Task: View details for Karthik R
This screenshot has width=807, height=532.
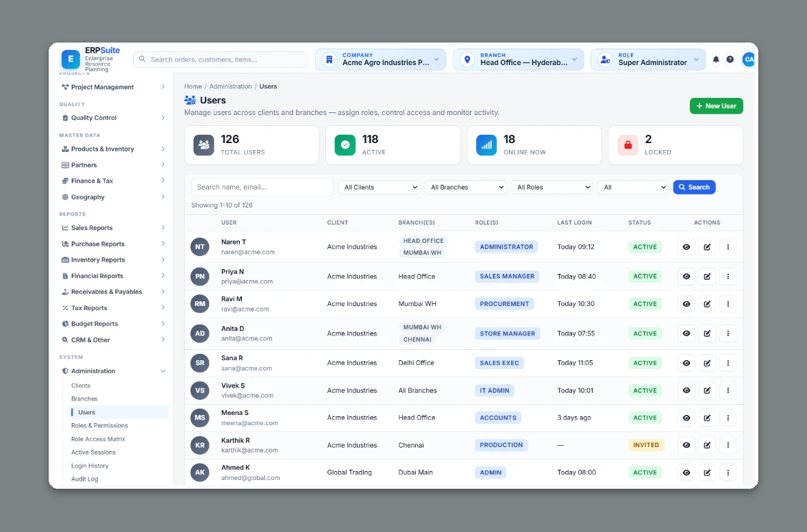Action: click(x=686, y=445)
